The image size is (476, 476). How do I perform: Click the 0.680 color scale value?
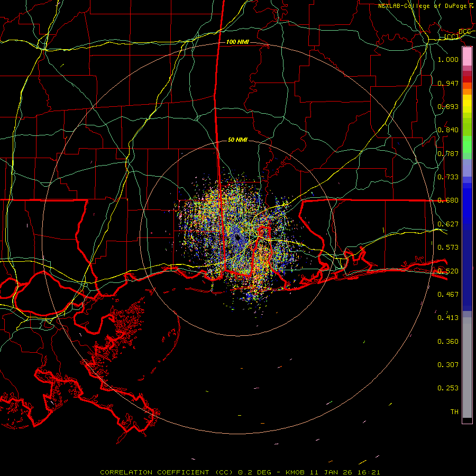coord(448,200)
